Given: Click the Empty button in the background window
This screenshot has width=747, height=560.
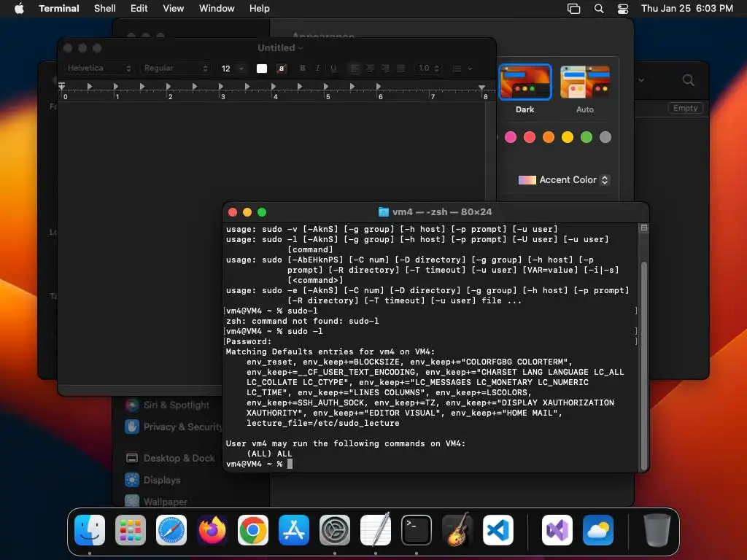Looking at the screenshot, I should pos(685,108).
